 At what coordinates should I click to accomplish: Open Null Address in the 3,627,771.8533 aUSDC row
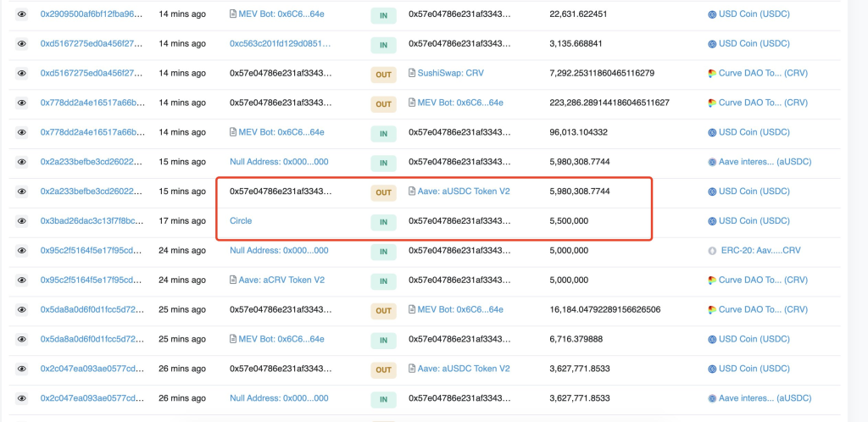tap(279, 398)
